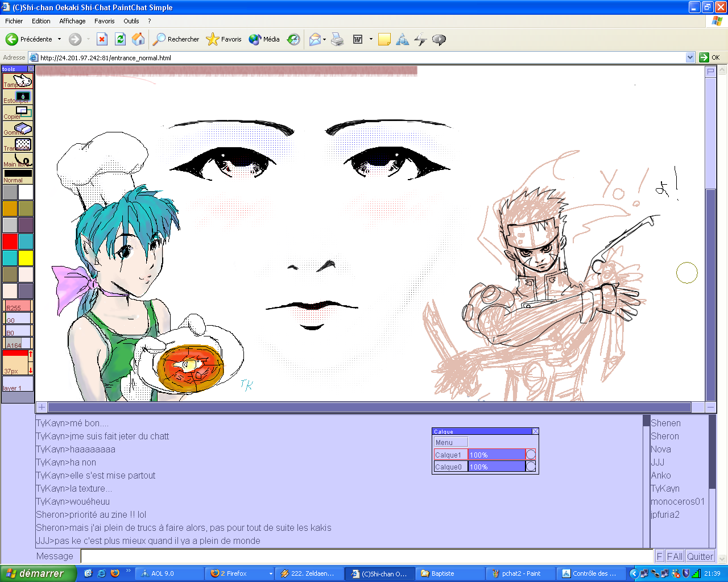
Task: Close the Calque layer panel
Action: coord(535,431)
